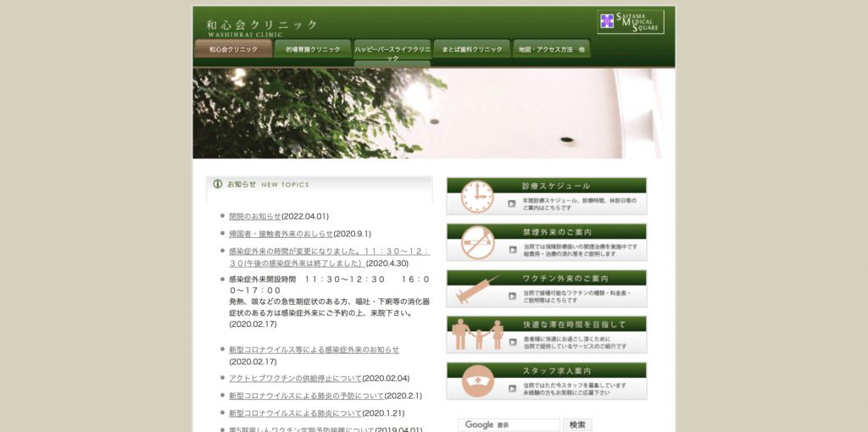
Task: Switch to the 的場胃腸クリニック tab
Action: point(313,49)
